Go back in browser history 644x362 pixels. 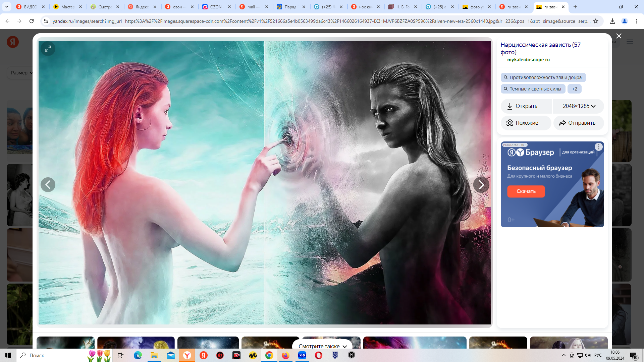[x=7, y=21]
